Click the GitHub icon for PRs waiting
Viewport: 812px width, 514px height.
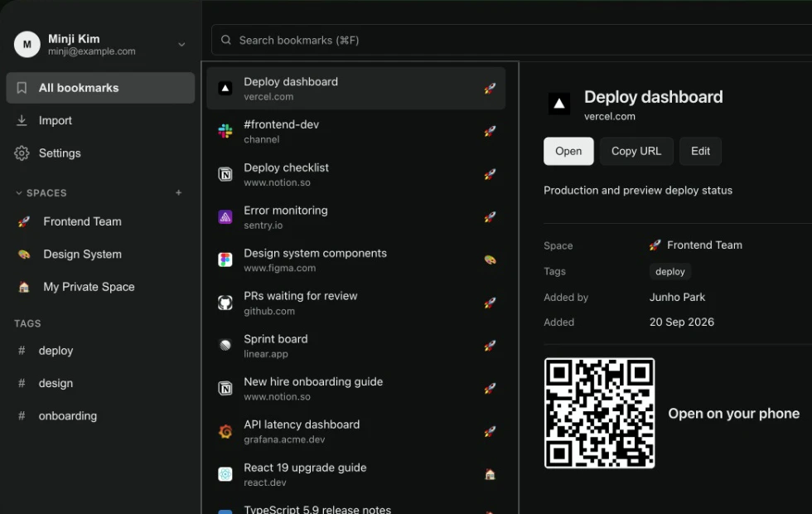click(225, 303)
